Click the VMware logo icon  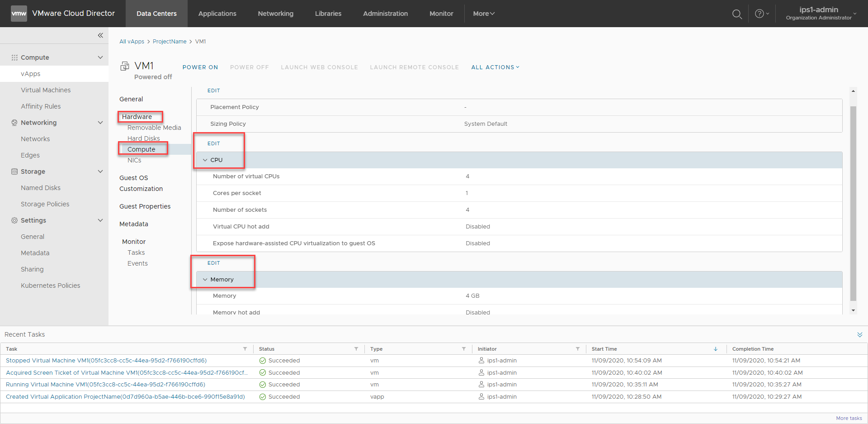(x=19, y=14)
